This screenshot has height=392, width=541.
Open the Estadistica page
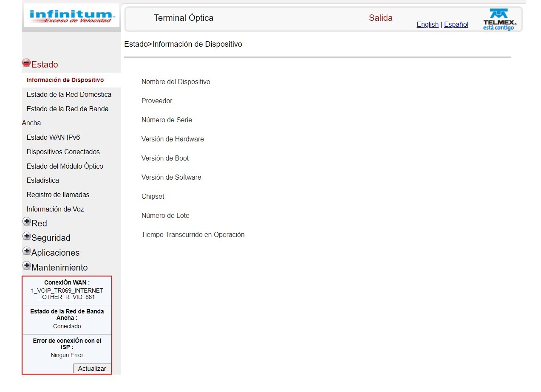(42, 180)
